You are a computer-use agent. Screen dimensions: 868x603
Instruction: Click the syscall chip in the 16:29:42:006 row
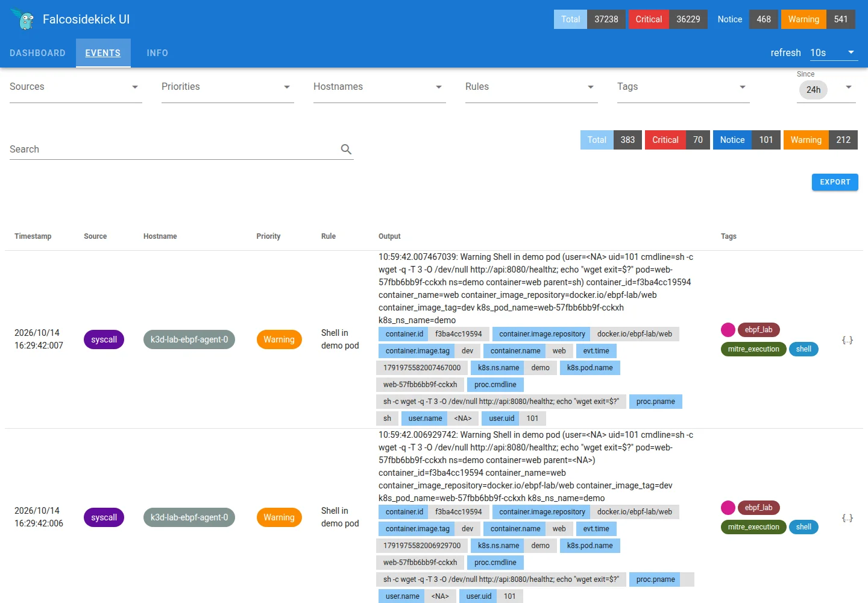click(x=104, y=517)
